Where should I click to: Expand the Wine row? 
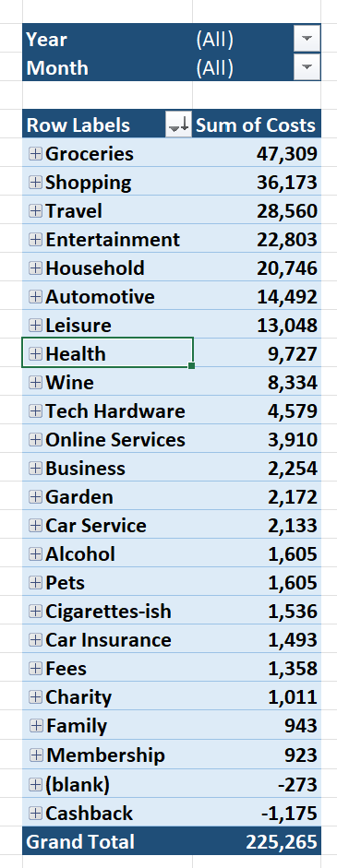[35, 383]
